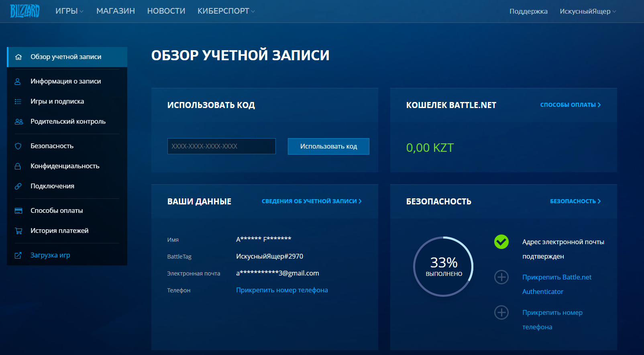Click the Blizzard logo
The width and height of the screenshot is (644, 355).
click(25, 11)
